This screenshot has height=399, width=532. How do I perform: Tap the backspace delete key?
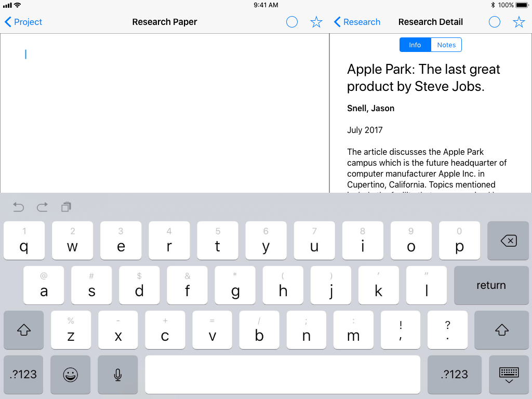(x=508, y=241)
